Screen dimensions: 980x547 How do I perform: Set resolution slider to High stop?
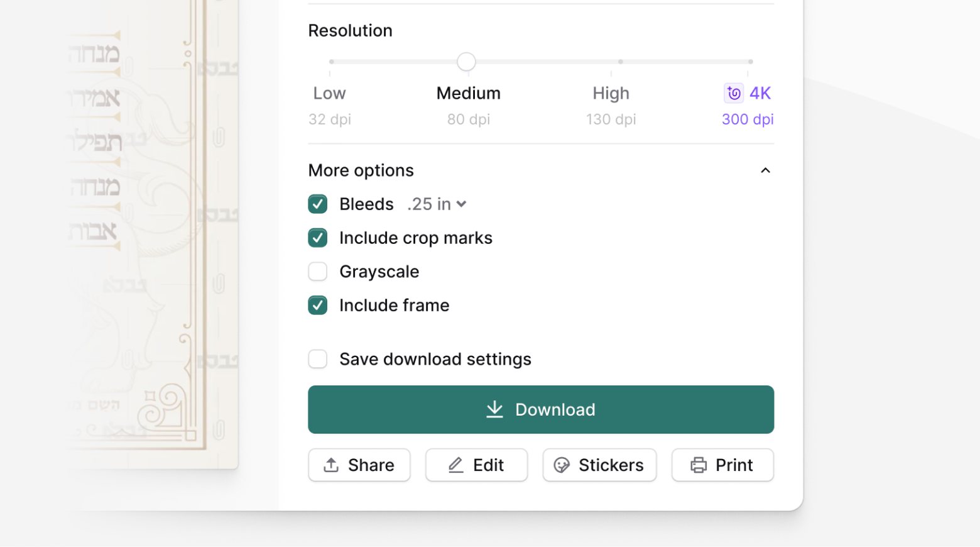coord(621,62)
